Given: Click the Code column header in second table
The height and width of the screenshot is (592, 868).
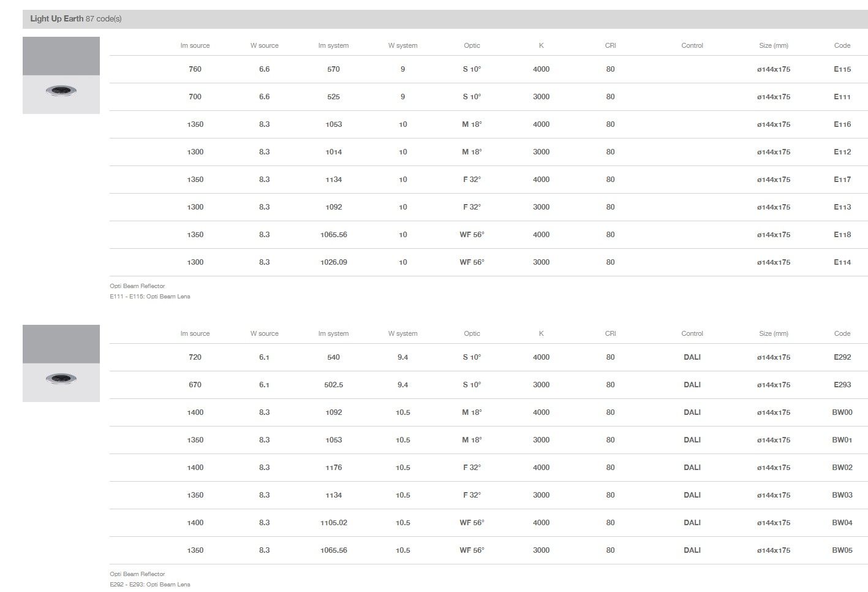Looking at the screenshot, I should tap(842, 333).
